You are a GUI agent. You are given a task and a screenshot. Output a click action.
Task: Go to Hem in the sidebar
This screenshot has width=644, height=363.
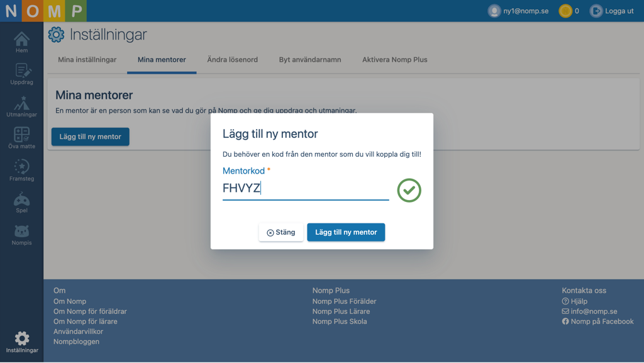point(22,42)
